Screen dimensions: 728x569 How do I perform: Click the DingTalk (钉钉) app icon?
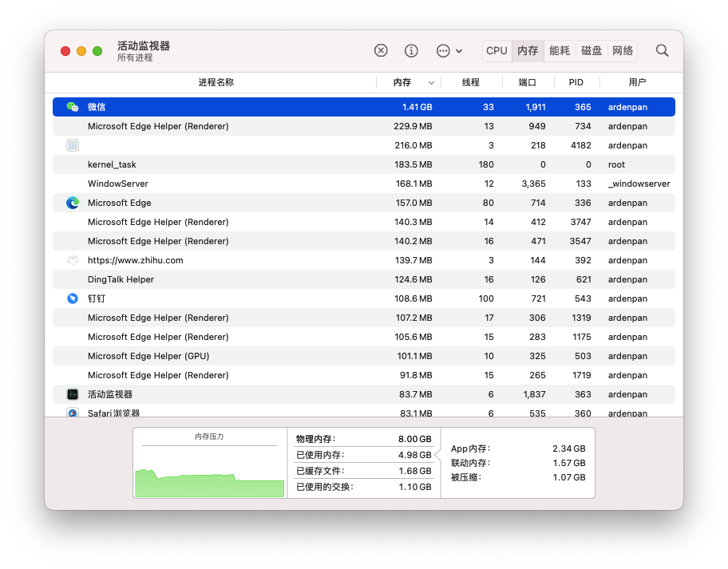click(73, 298)
